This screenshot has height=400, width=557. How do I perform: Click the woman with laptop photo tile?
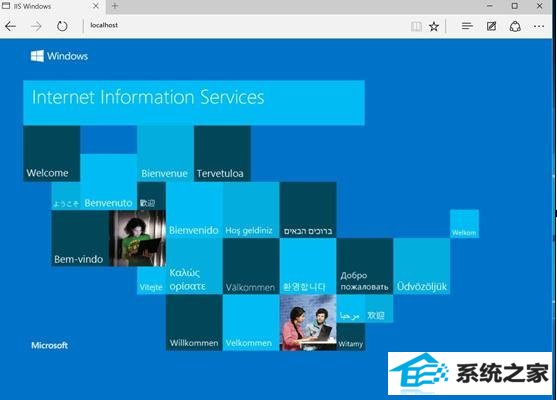(137, 238)
